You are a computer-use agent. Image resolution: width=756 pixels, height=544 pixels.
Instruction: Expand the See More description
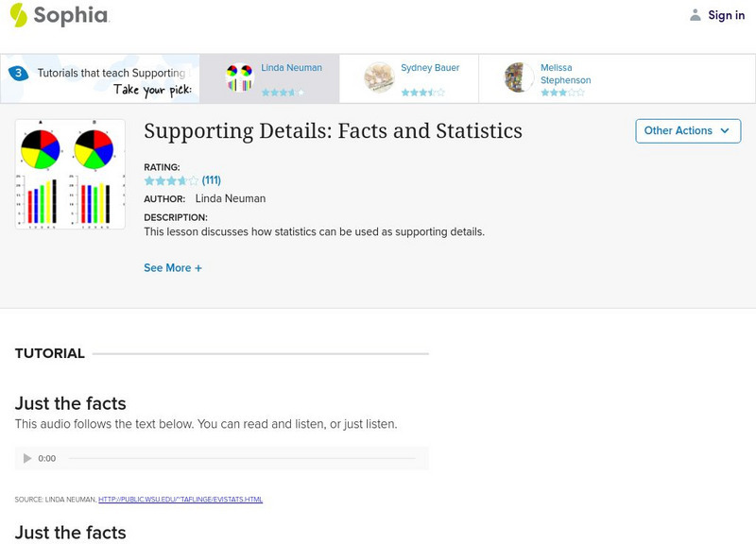173,268
